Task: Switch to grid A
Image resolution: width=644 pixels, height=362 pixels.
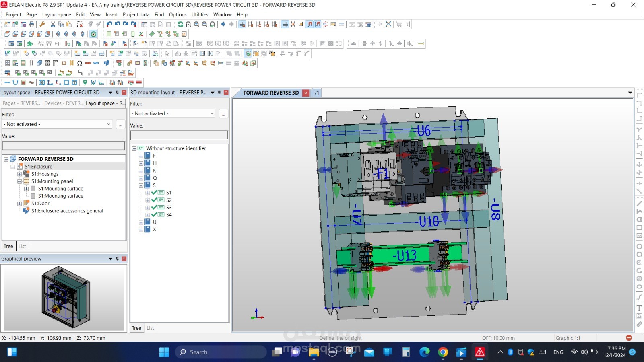Action: click(242, 24)
